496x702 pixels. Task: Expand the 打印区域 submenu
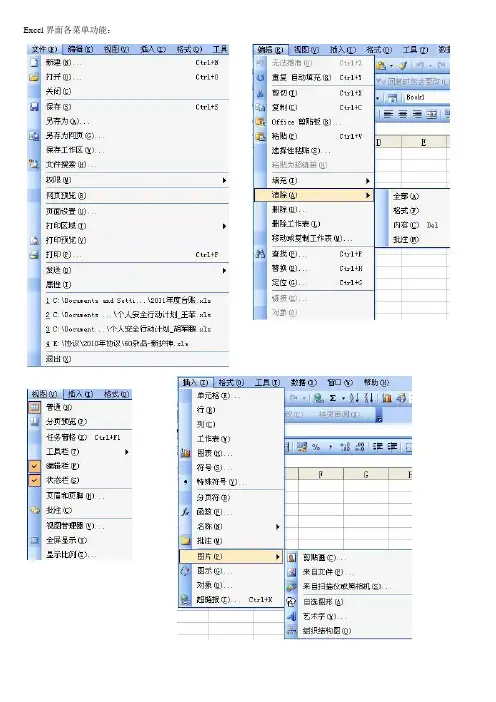[225, 226]
